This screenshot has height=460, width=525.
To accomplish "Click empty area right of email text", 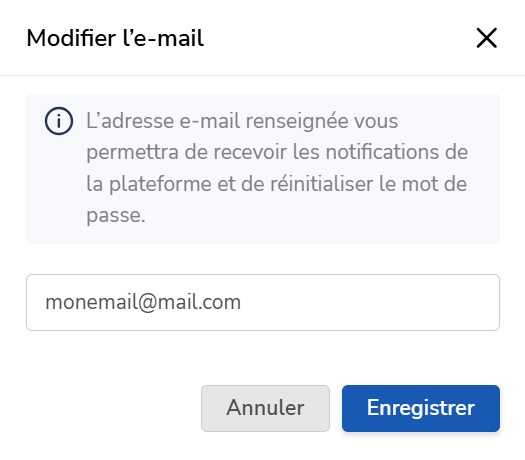I will coord(368,302).
